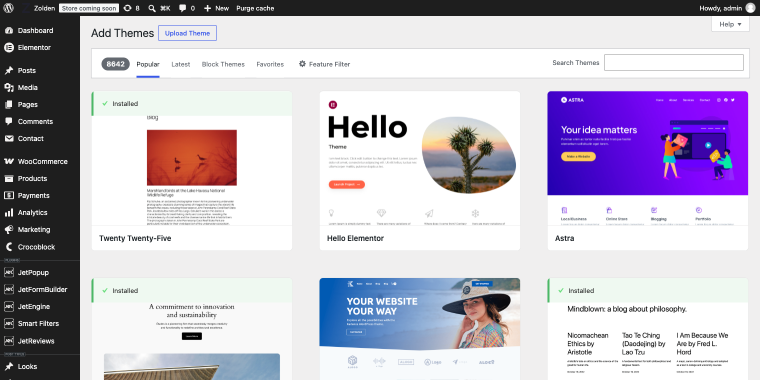Click the JetFormBuilder sidebar icon
760x380 pixels.
click(9, 289)
